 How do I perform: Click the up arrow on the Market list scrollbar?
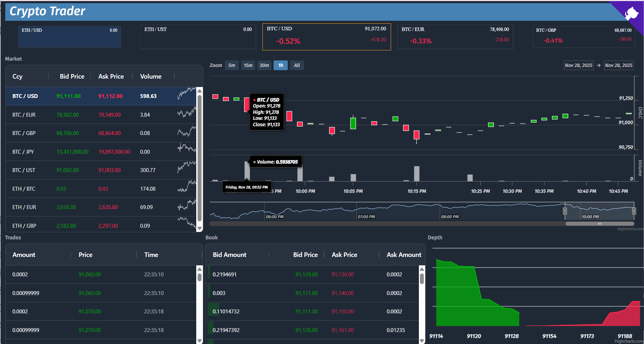(x=199, y=91)
